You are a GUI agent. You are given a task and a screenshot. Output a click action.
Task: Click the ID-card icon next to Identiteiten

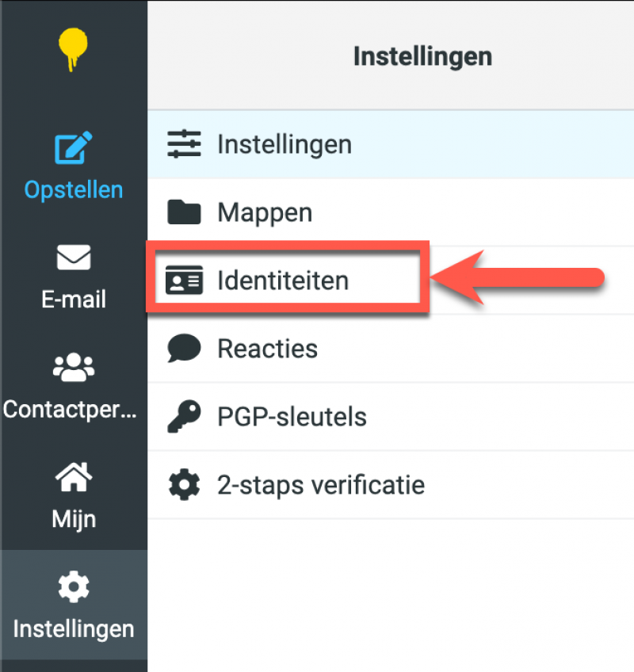[x=184, y=280]
